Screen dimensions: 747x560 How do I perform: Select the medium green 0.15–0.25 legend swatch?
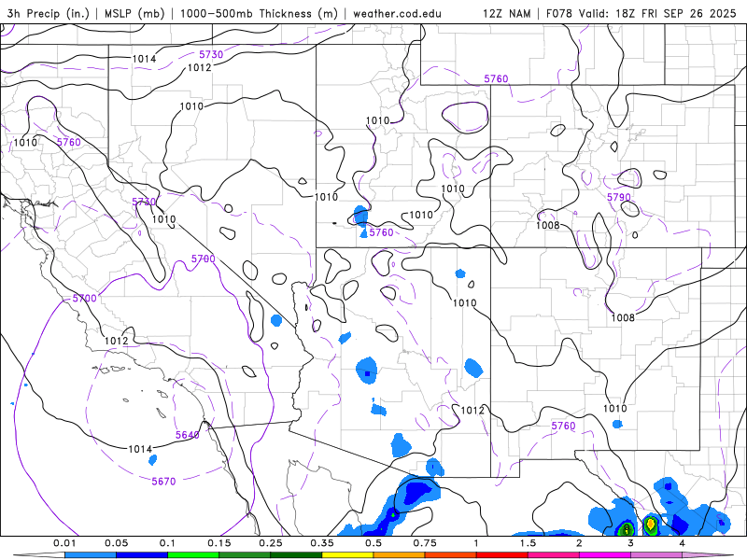click(245, 555)
